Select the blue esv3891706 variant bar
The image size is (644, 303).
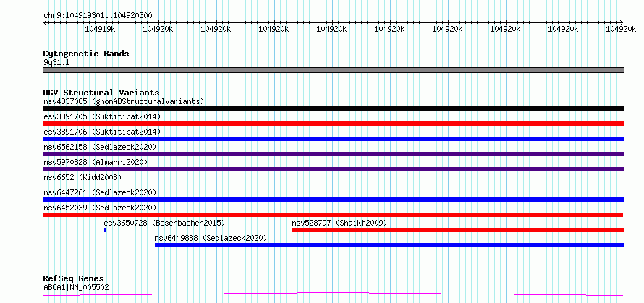(x=333, y=139)
